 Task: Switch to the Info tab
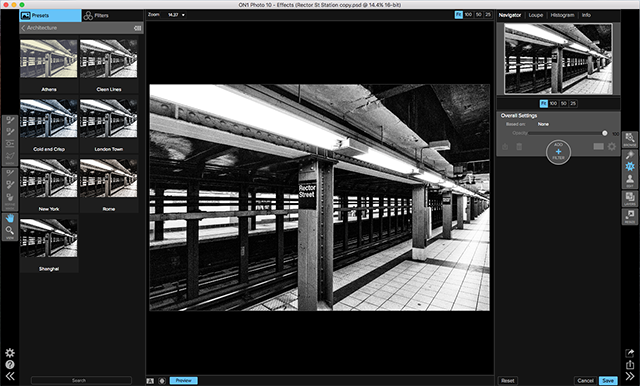pos(586,15)
